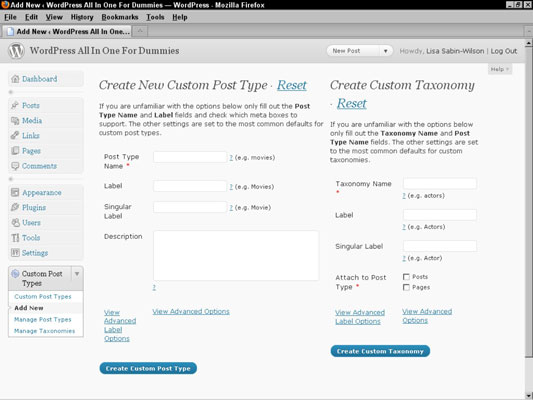This screenshot has height=400, width=533.
Task: Click the Media icon in sidebar
Action: (15, 120)
